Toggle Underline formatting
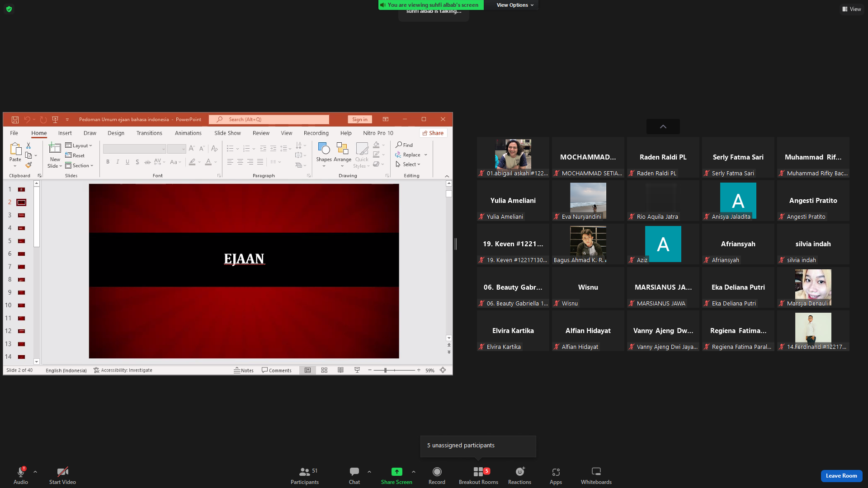 (x=127, y=162)
